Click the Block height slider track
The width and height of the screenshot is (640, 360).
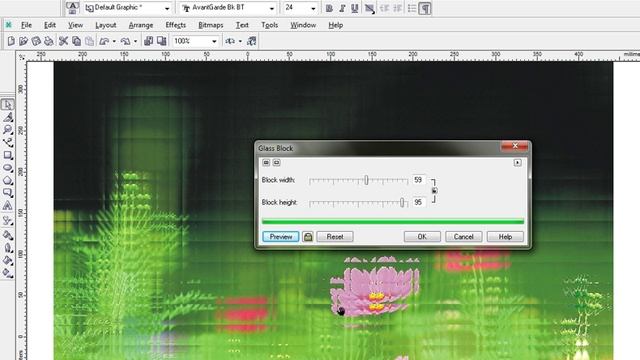pyautogui.click(x=358, y=202)
